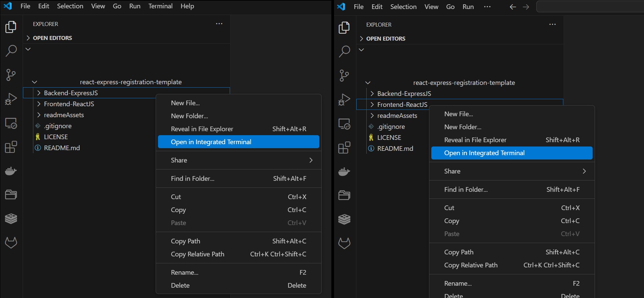Open Search icon in left window activity bar
The height and width of the screenshot is (298, 644).
pos(11,51)
